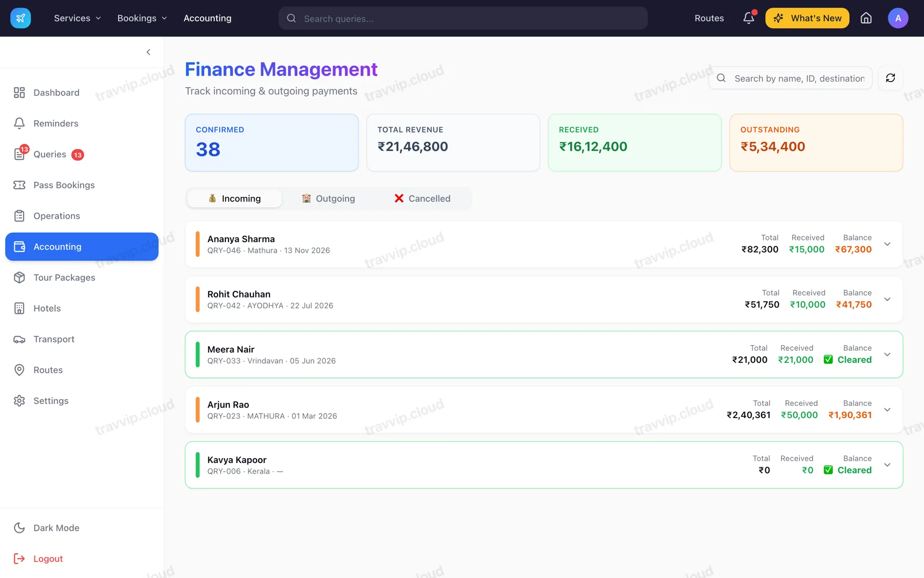Click Kavya Kapoor name text
924x578 pixels.
237,460
